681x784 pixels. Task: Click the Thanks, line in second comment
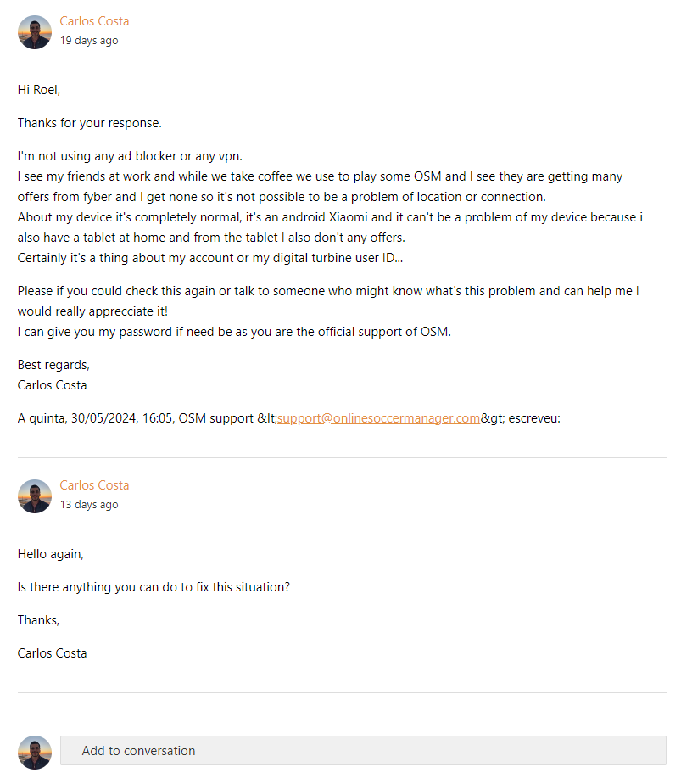point(38,620)
